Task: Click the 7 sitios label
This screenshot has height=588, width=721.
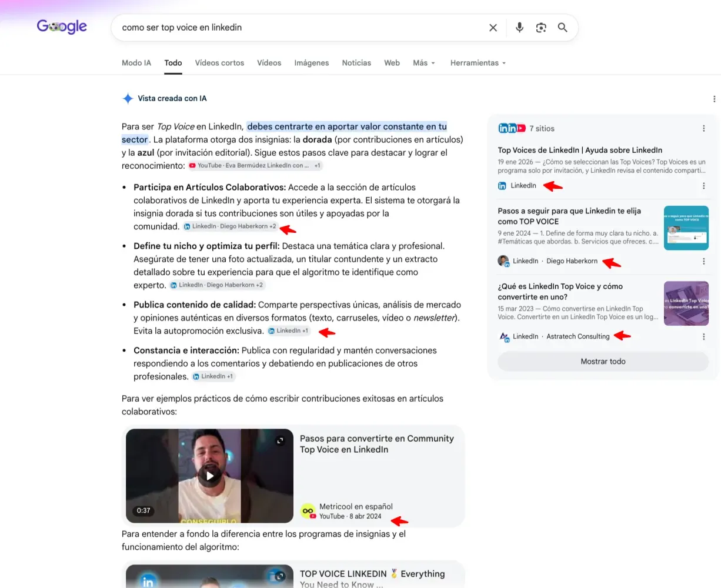Action: point(542,128)
